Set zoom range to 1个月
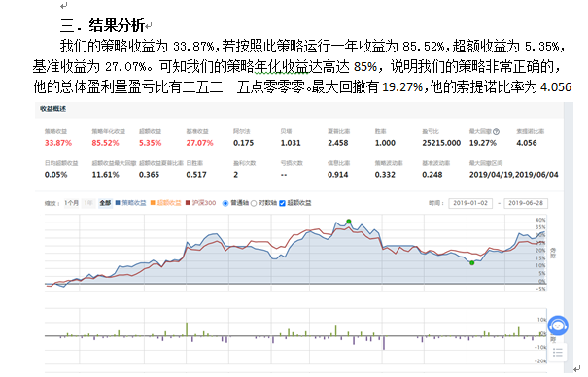Screen dimensions: 588x377 click(71, 203)
